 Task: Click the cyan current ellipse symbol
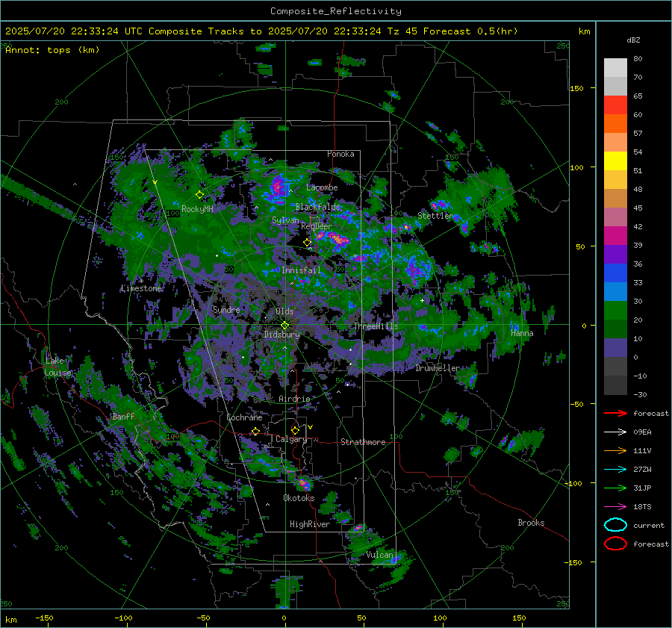tap(615, 525)
